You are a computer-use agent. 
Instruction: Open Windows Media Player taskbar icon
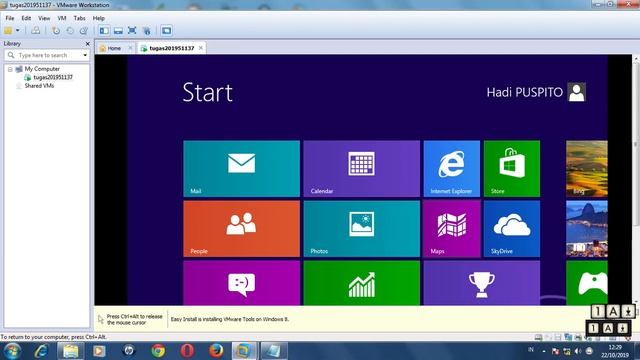tap(99, 351)
